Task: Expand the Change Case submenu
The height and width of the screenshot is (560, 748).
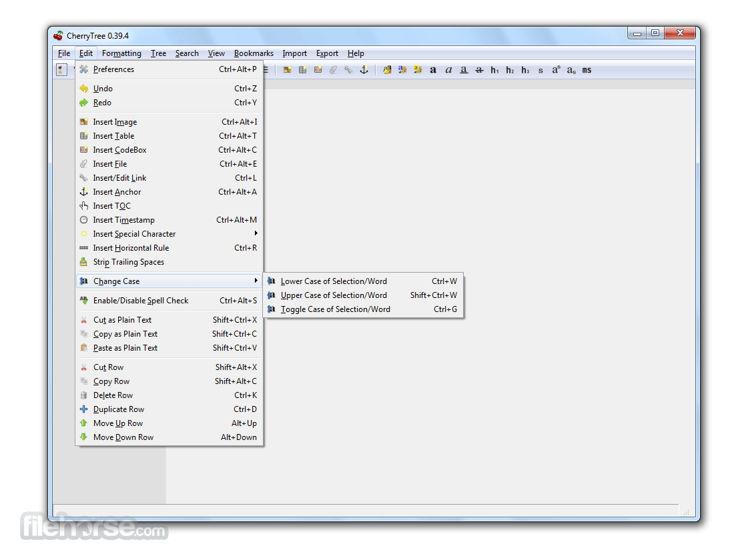Action: [169, 281]
